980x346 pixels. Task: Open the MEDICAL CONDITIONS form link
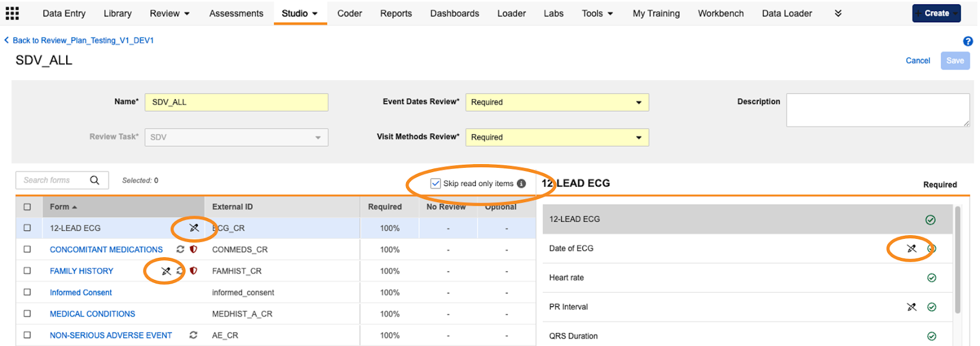tap(92, 314)
